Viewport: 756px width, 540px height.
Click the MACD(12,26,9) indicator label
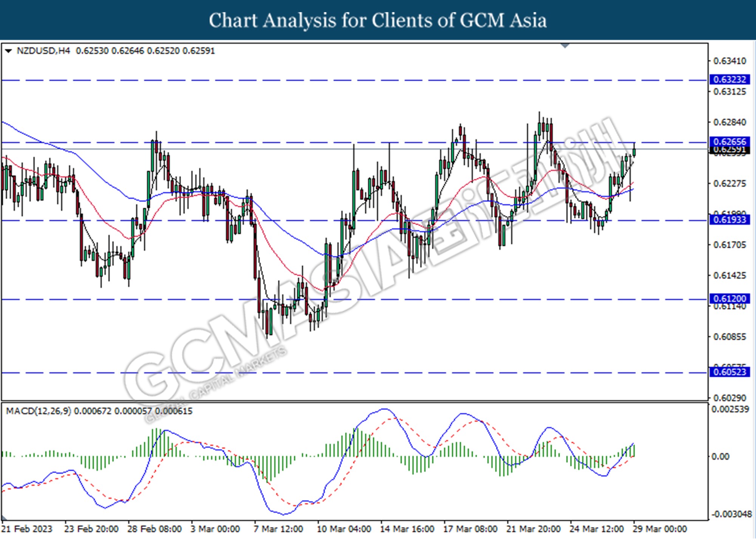point(39,411)
